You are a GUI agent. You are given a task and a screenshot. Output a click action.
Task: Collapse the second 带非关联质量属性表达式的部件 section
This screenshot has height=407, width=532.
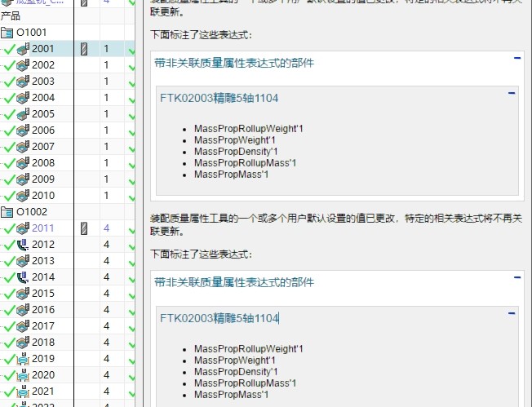coord(517,277)
